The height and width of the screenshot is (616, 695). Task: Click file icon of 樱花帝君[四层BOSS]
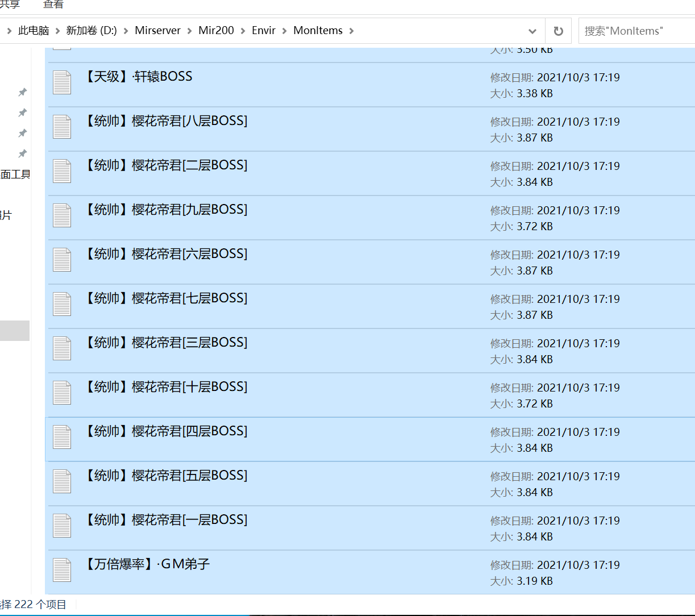click(x=62, y=438)
